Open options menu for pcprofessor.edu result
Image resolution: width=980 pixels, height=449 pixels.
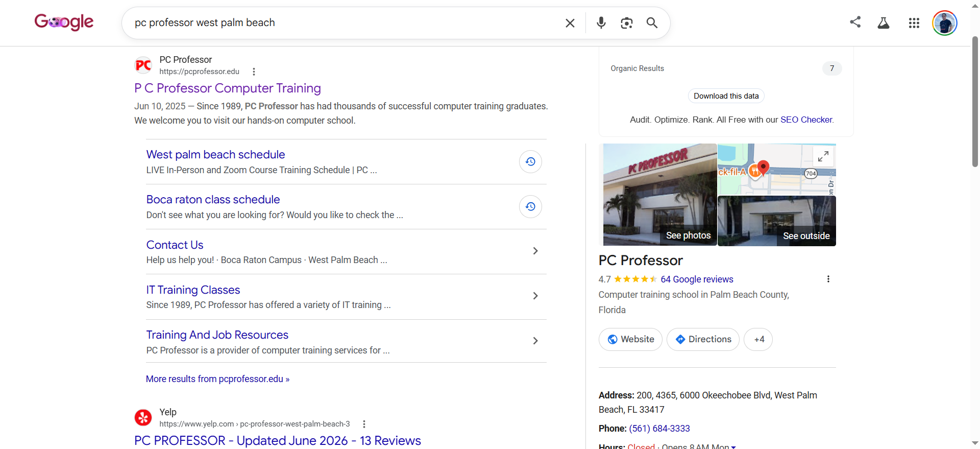tap(254, 72)
